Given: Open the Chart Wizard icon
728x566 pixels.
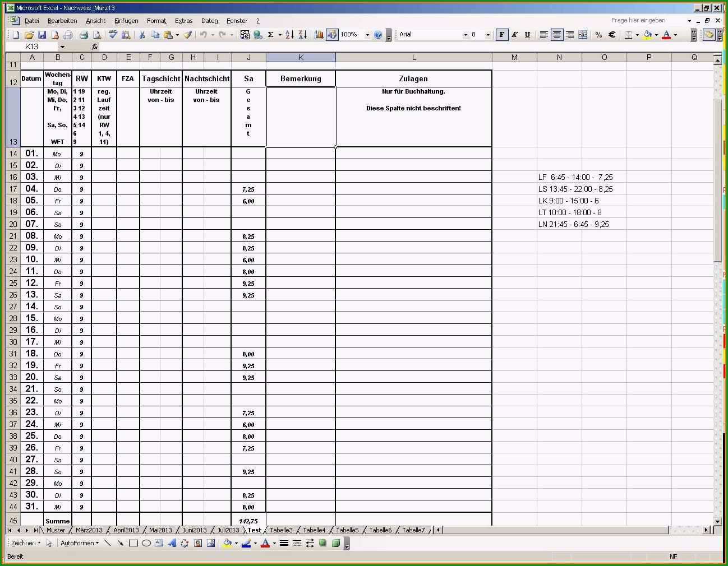Looking at the screenshot, I should tap(319, 35).
